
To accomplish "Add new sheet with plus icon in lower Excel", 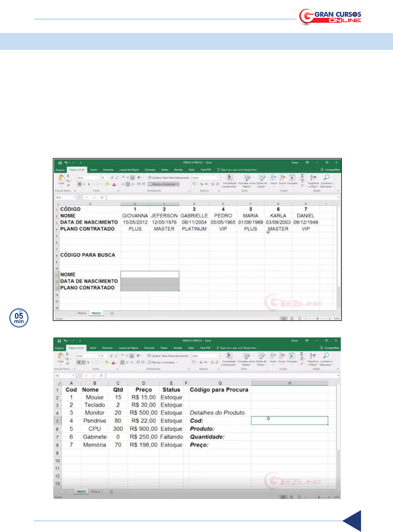I will coord(111,492).
